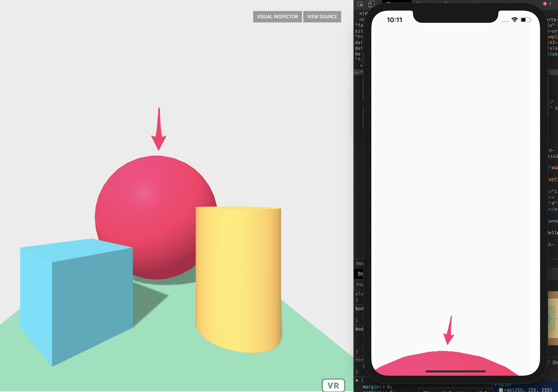558x392 pixels.
Task: Collapse the open DOM node triangle
Action: (362, 72)
